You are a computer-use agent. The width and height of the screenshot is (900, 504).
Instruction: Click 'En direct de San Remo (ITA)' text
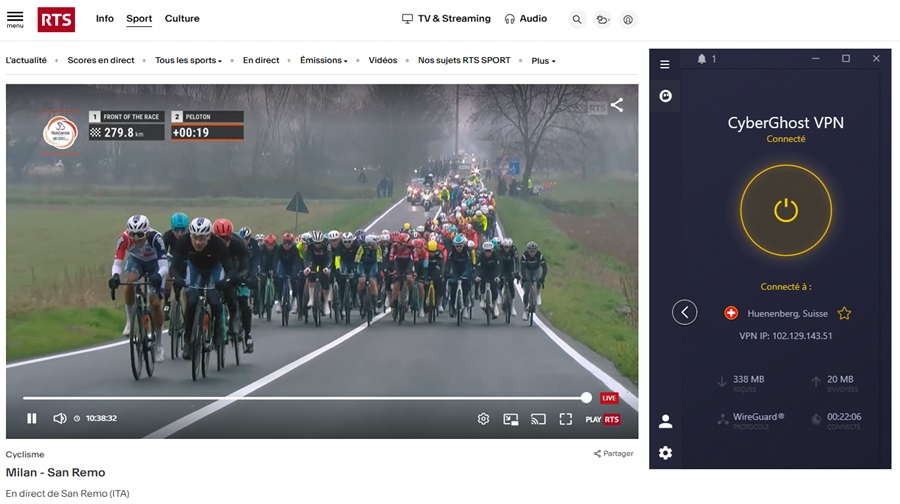67,494
